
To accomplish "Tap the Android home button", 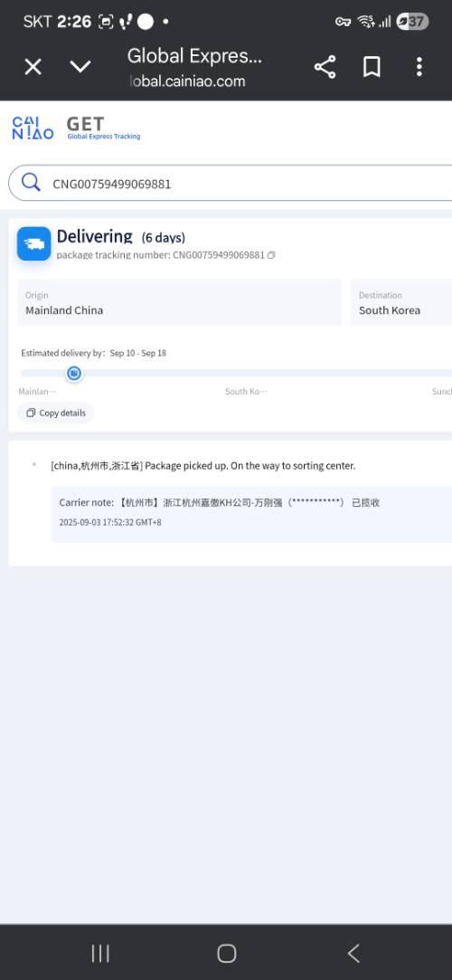I will pyautogui.click(x=227, y=953).
